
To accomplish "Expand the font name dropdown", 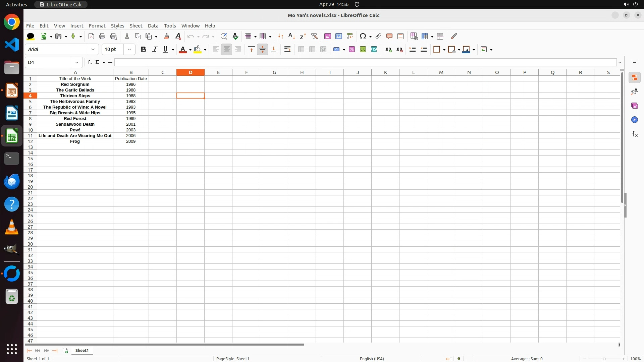I will point(93,50).
